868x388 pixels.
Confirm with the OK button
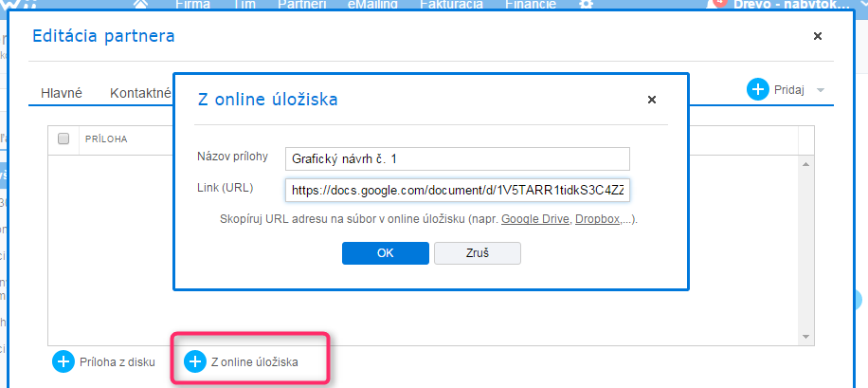(386, 253)
